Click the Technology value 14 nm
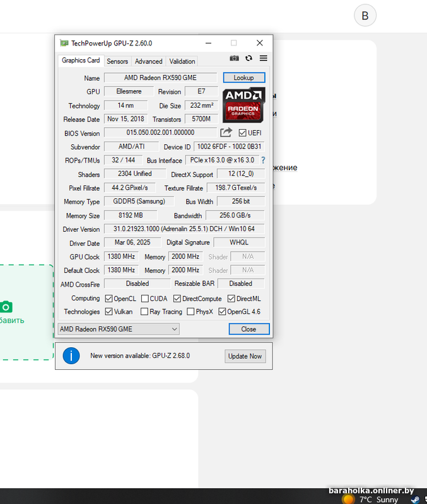Viewport: 427px width, 504px height. 126,105
